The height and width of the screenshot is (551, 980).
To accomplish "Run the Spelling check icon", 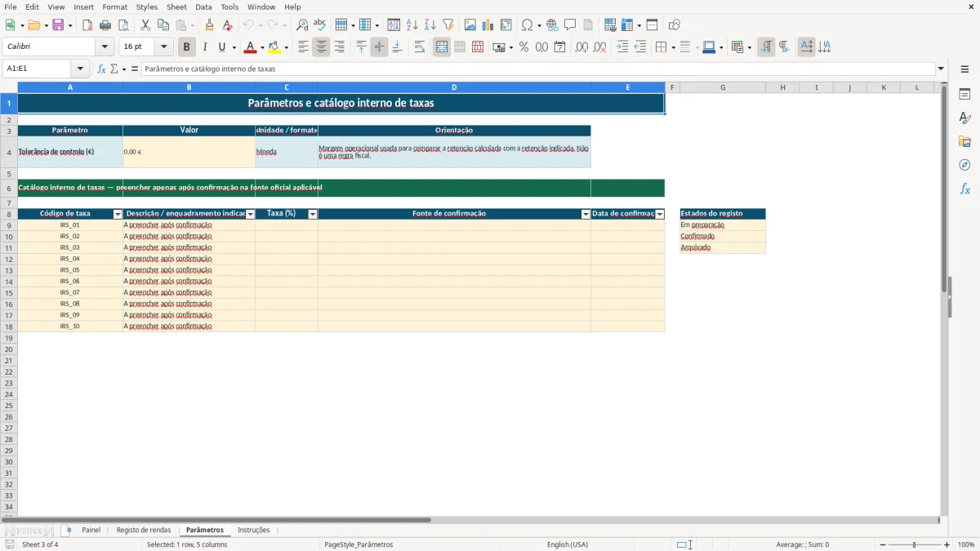I will coord(320,25).
